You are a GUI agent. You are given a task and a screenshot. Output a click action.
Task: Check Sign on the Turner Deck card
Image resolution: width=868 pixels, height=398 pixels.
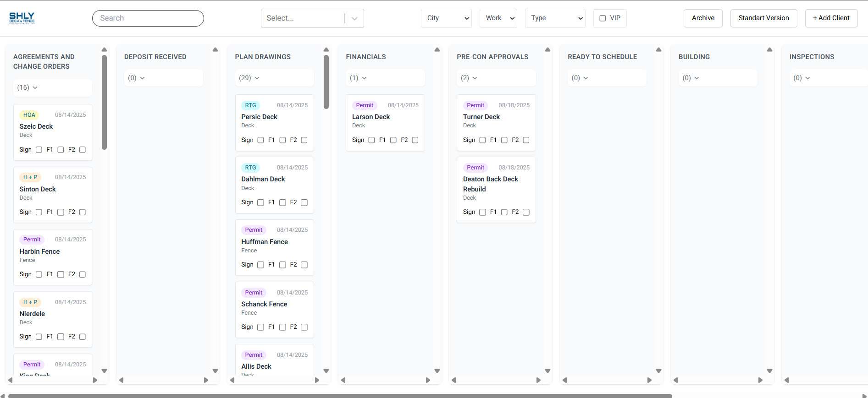[482, 140]
